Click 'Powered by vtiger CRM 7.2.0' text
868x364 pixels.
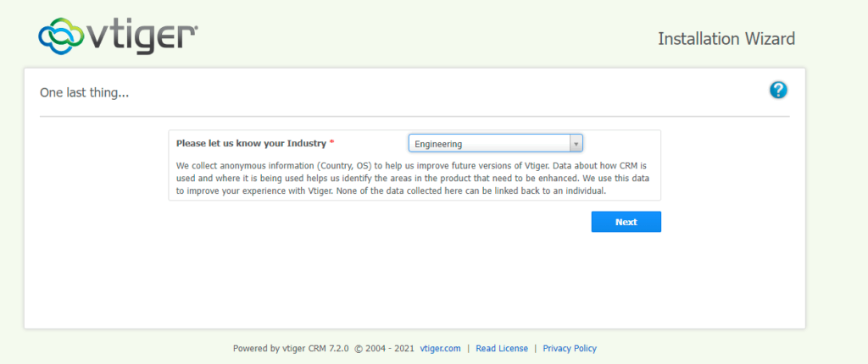click(291, 349)
